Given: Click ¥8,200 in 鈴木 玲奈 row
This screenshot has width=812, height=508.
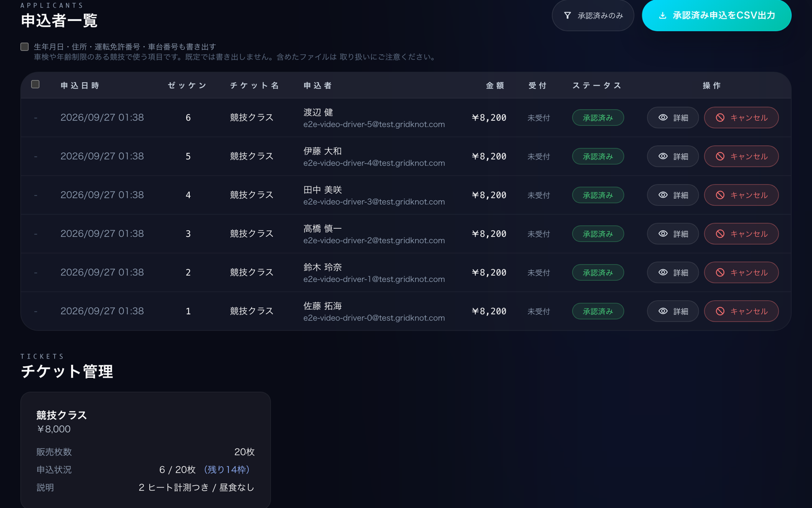Looking at the screenshot, I should click(x=489, y=272).
